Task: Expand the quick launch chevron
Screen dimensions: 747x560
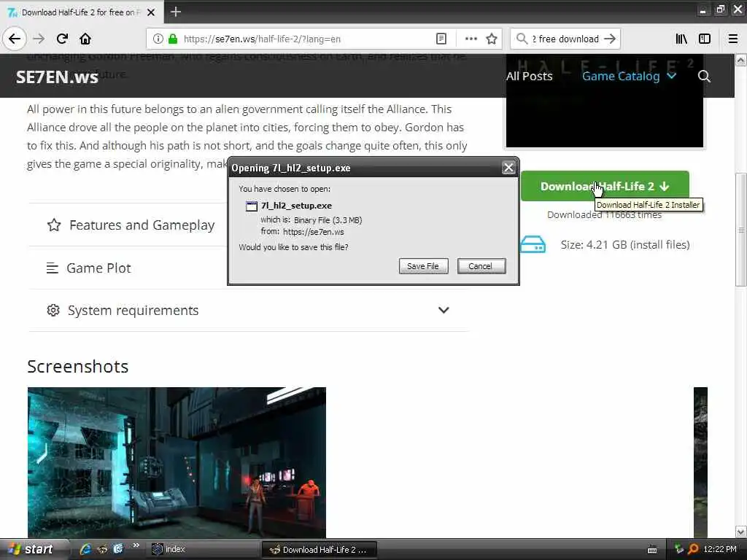Action: (136, 546)
